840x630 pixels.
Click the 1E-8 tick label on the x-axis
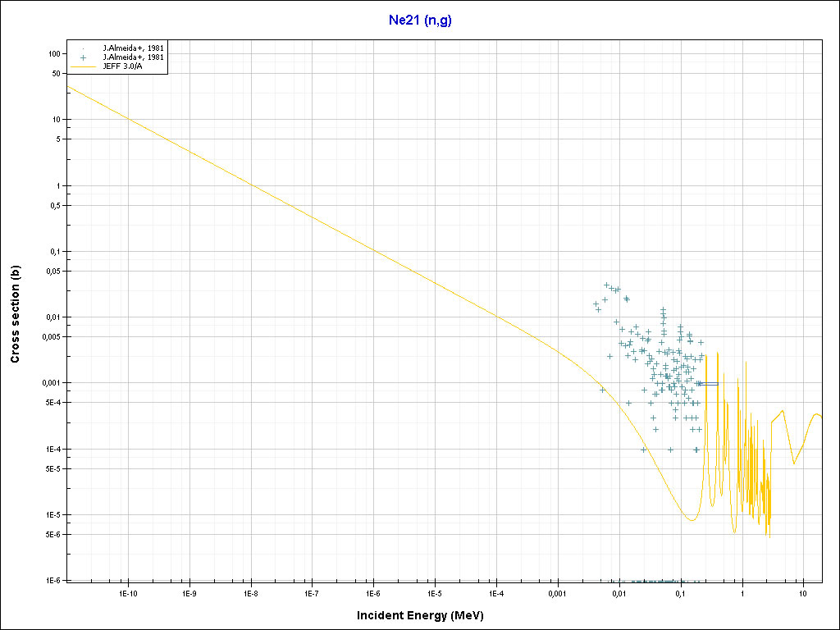[250, 592]
